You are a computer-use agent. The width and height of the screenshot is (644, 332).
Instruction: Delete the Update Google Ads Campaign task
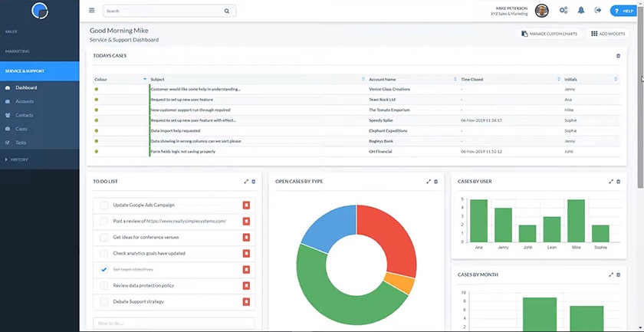pyautogui.click(x=246, y=205)
